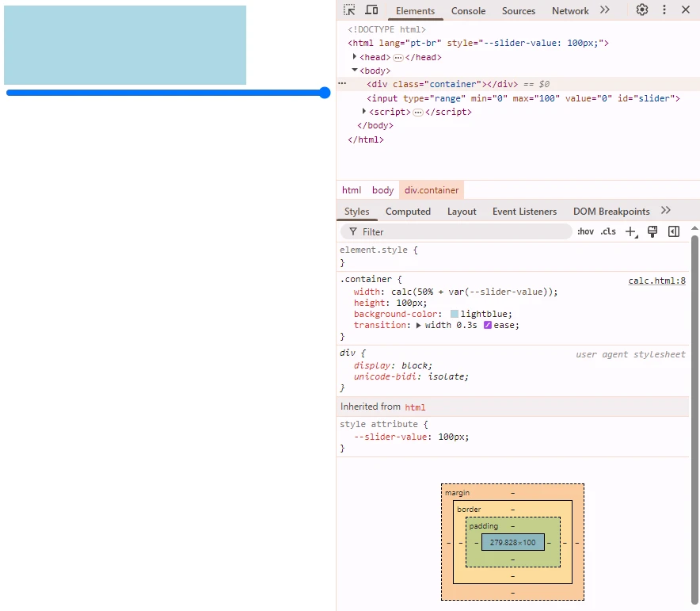Click the ellipsis badge inside head tag
This screenshot has width=700, height=611.
click(398, 58)
